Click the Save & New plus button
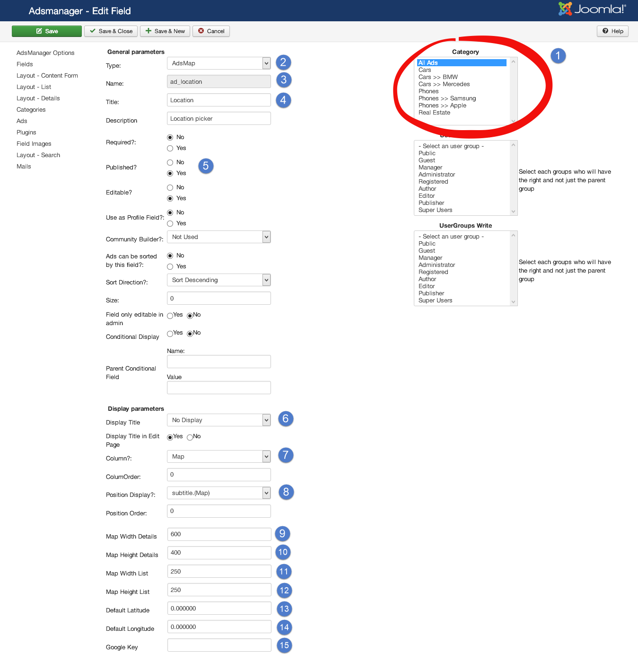 pos(165,31)
